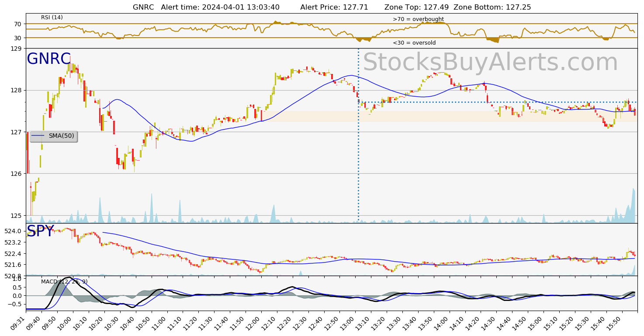
Task: Click the '>70 = overbought' annotation
Action: pos(418,19)
